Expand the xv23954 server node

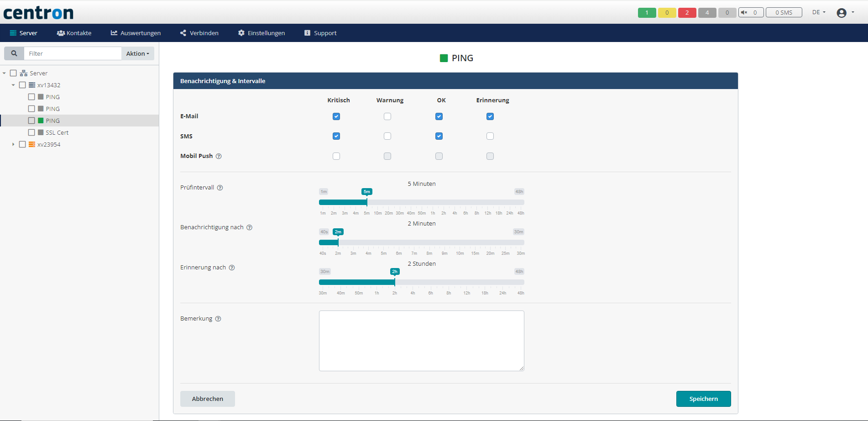pos(13,144)
